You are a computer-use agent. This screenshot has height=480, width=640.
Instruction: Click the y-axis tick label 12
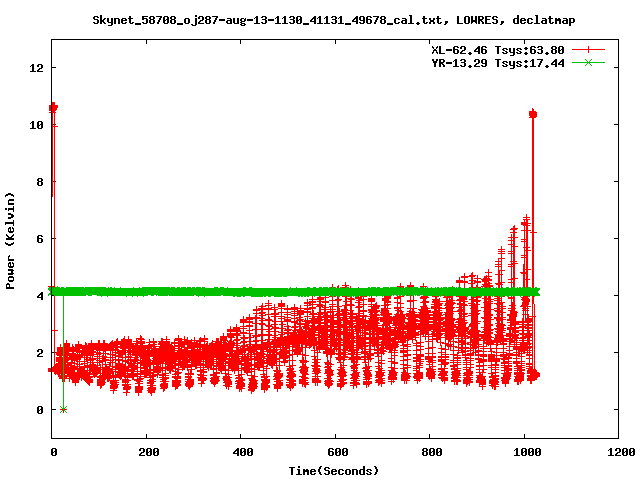[36, 68]
